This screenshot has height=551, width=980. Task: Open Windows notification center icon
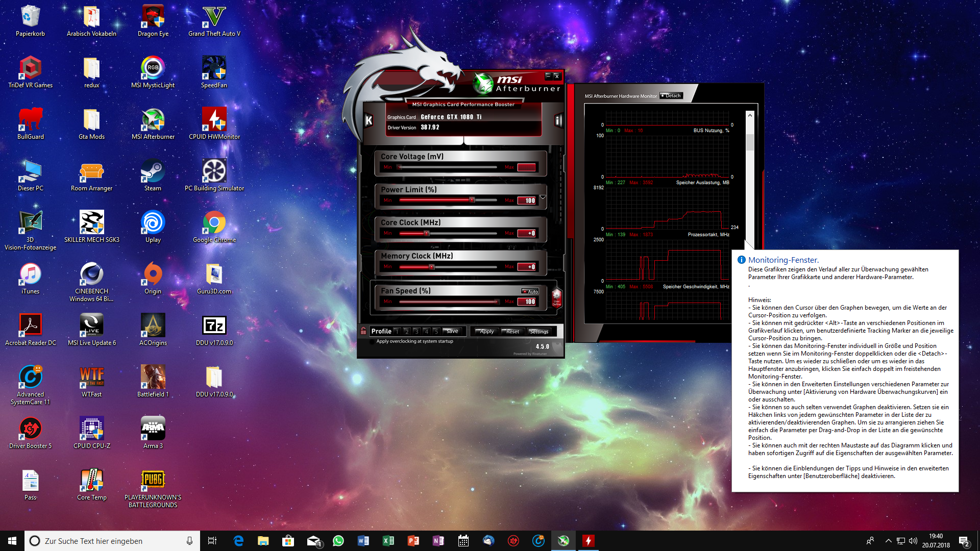click(964, 541)
